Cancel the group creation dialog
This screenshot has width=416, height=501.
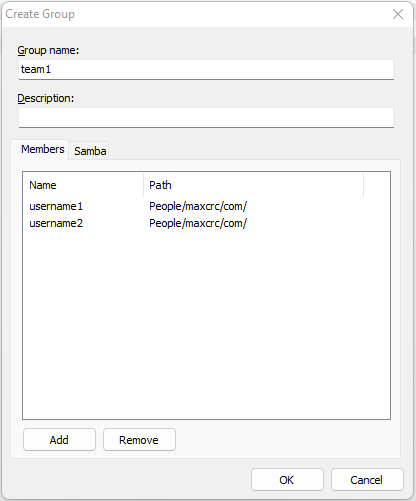tap(367, 480)
